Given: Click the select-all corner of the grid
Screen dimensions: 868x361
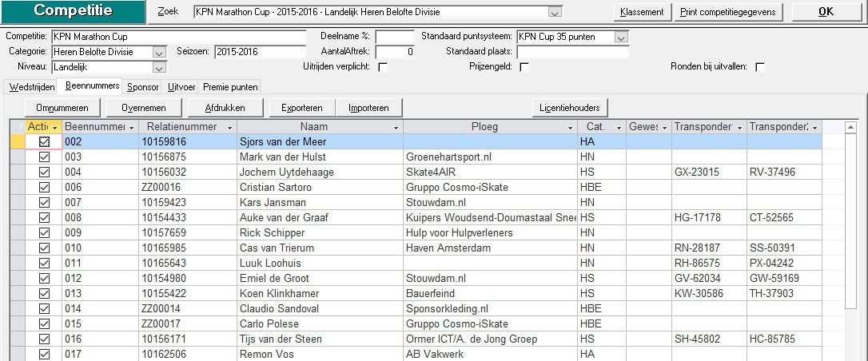Looking at the screenshot, I should [18, 128].
